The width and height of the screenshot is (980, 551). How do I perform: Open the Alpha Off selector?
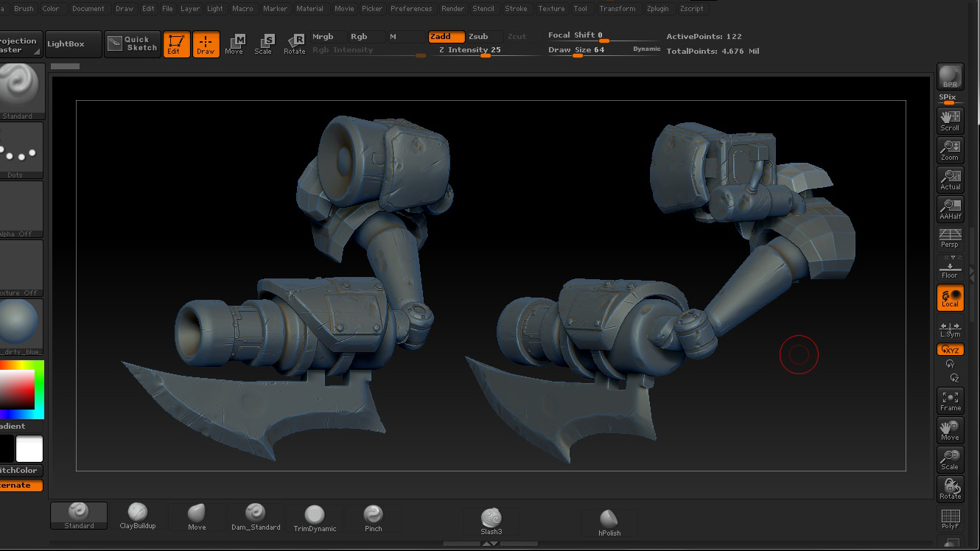[21, 209]
